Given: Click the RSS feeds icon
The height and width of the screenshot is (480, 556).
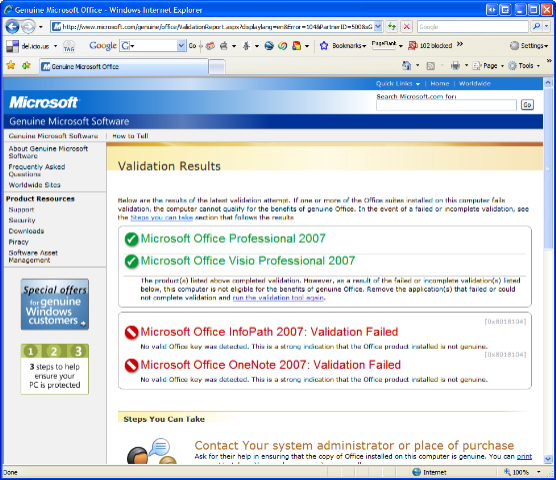Looking at the screenshot, I should coord(430,66).
